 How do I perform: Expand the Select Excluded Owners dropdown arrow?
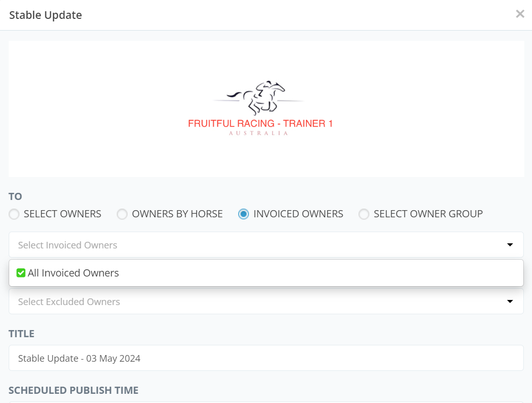tap(510, 301)
